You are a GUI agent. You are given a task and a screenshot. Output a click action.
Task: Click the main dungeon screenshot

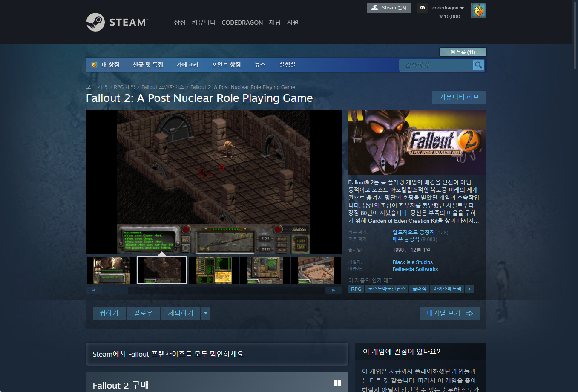pos(214,182)
